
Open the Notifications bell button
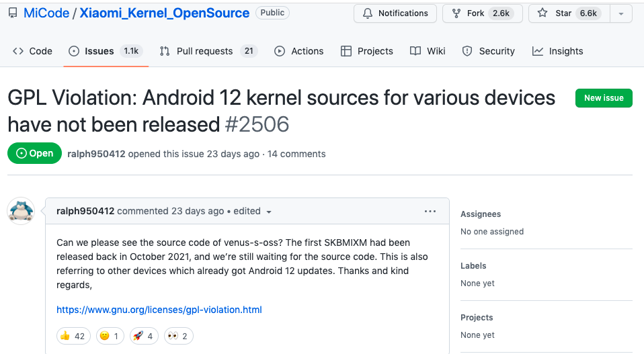[x=395, y=13]
